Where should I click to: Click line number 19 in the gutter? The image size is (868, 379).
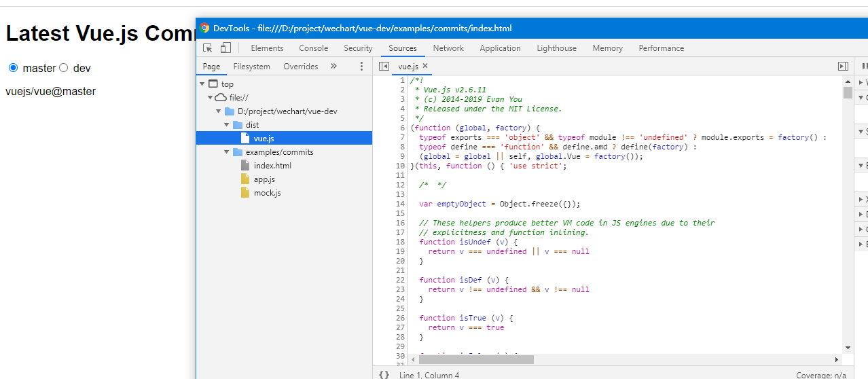pos(400,251)
